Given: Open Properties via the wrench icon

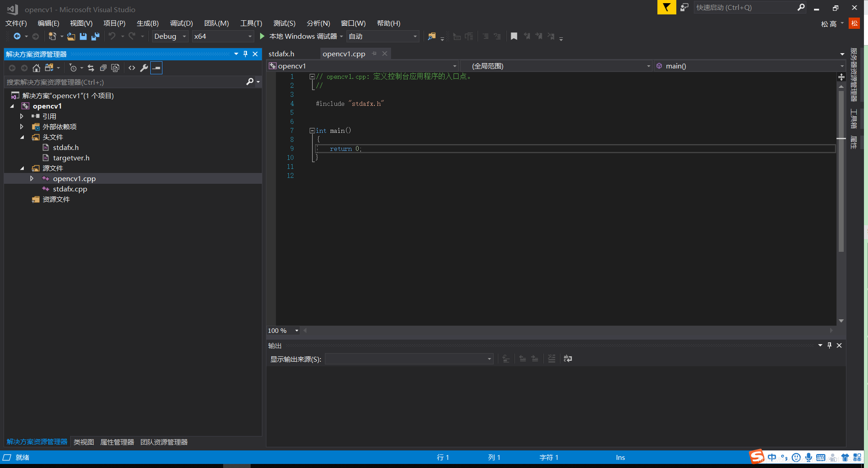Looking at the screenshot, I should [x=144, y=68].
